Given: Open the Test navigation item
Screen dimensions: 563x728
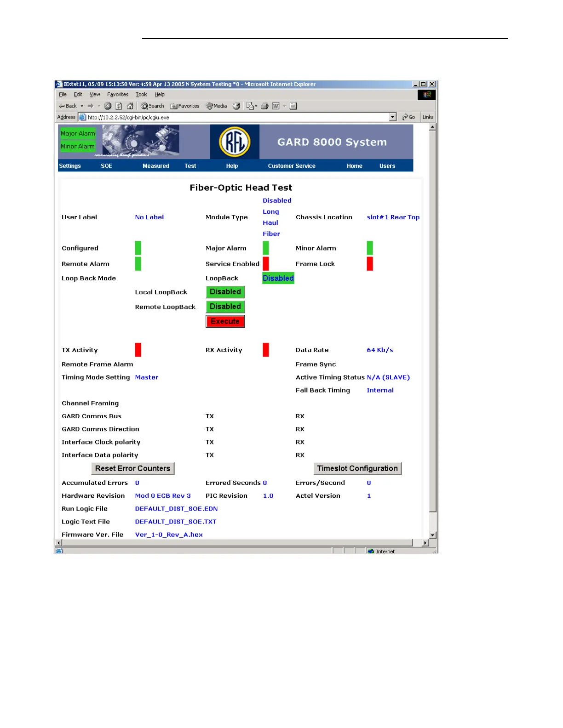Looking at the screenshot, I should [x=190, y=166].
